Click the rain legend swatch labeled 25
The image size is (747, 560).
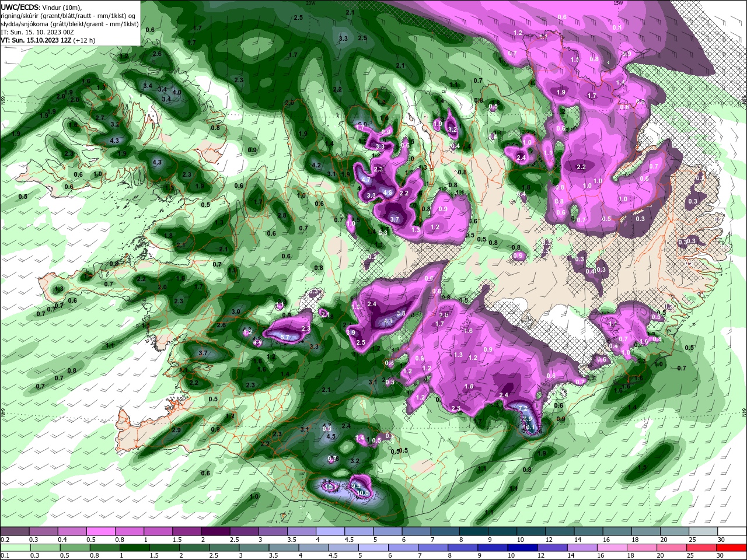702,548
